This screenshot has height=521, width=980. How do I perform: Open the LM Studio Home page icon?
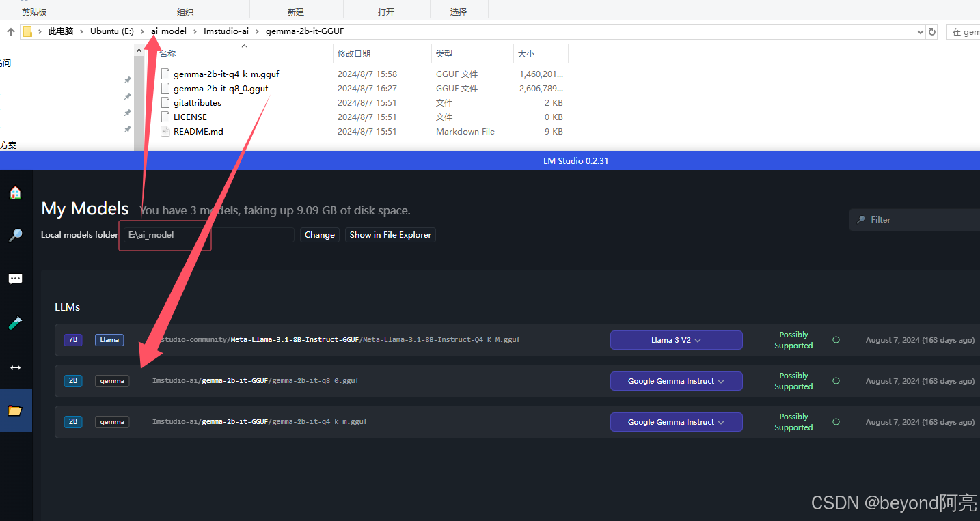tap(15, 193)
